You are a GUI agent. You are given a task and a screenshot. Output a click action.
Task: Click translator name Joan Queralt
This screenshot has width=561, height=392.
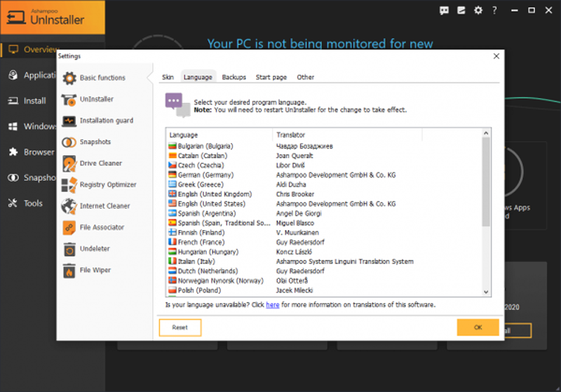(295, 156)
